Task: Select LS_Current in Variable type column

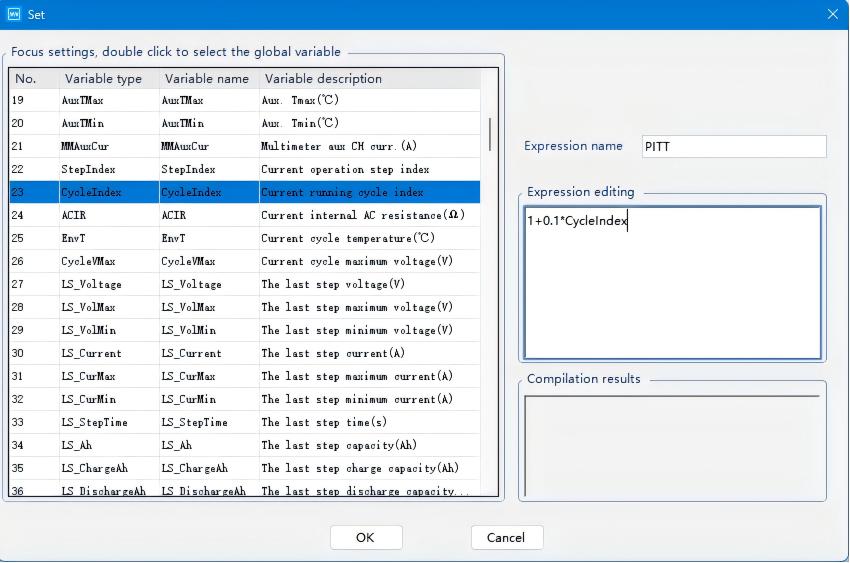Action: tap(108, 353)
